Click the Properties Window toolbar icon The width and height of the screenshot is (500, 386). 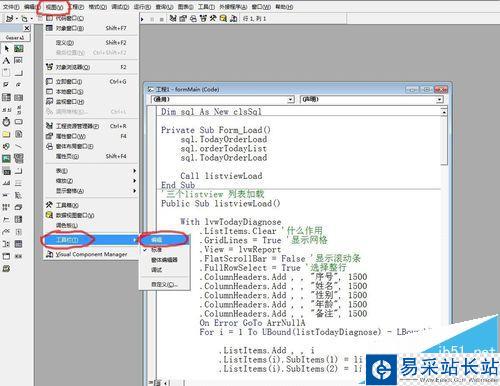point(183,19)
